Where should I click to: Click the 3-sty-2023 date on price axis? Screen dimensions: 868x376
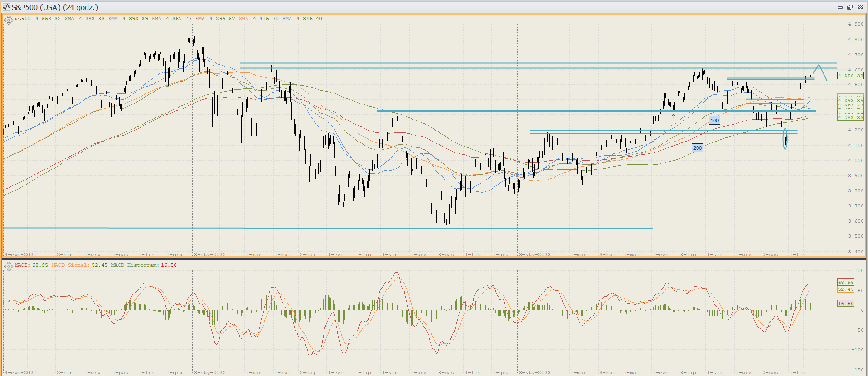click(535, 254)
